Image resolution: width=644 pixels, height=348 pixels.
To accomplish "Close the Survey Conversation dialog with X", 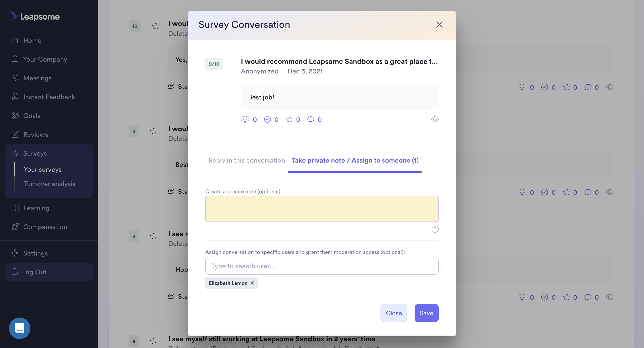I will tap(439, 25).
